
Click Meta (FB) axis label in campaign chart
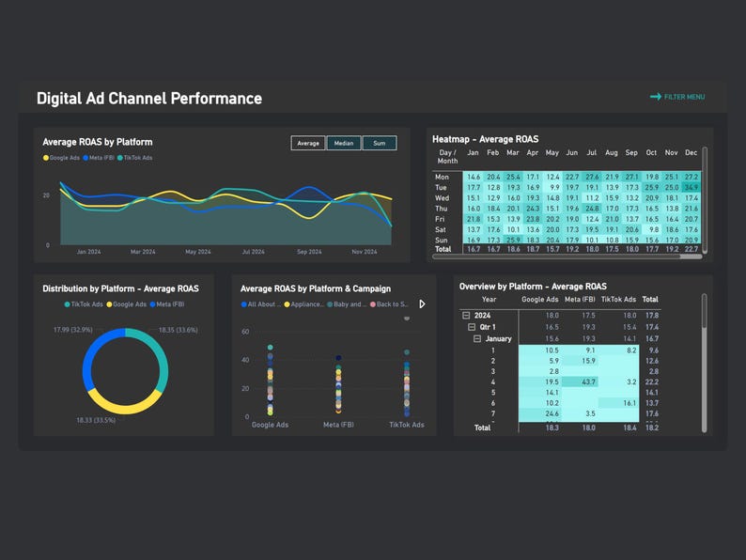(x=338, y=425)
